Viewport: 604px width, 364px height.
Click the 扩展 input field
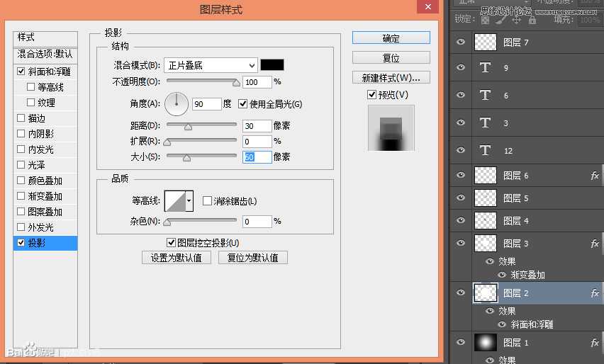(x=257, y=142)
